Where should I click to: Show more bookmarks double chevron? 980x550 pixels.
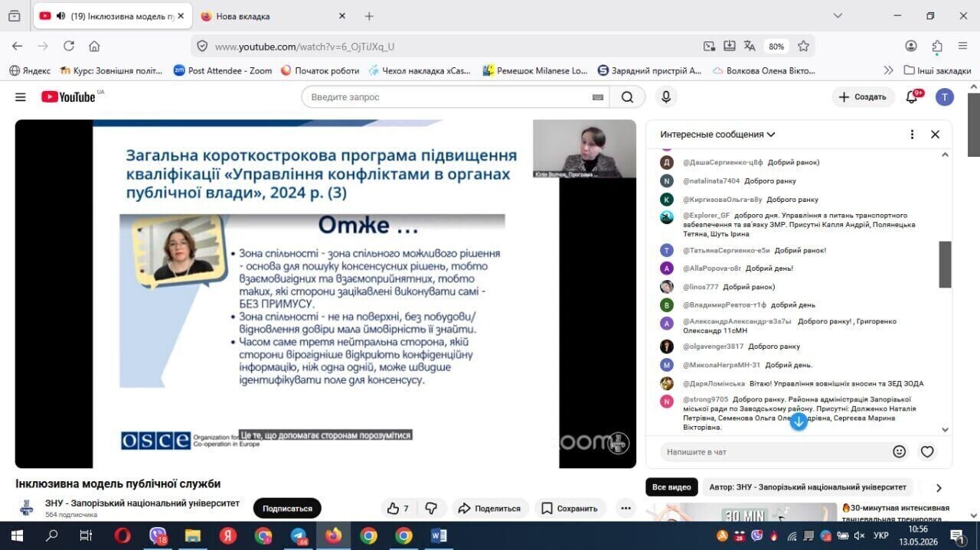(x=888, y=70)
